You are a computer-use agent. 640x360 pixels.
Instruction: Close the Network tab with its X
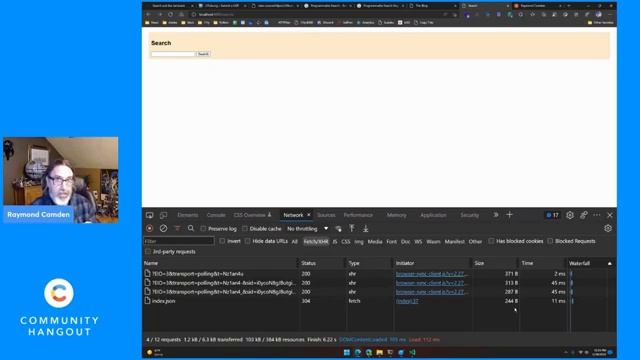pyautogui.click(x=309, y=215)
